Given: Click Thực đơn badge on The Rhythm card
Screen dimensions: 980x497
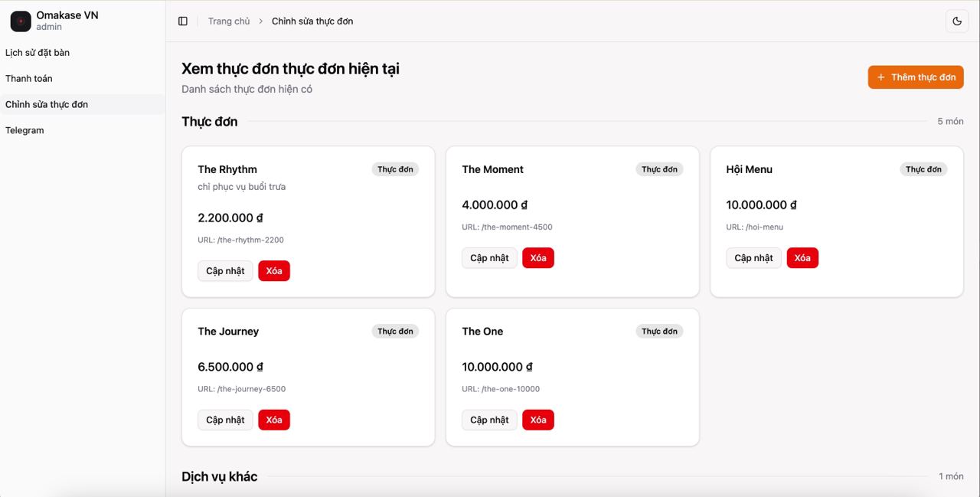Looking at the screenshot, I should [395, 169].
